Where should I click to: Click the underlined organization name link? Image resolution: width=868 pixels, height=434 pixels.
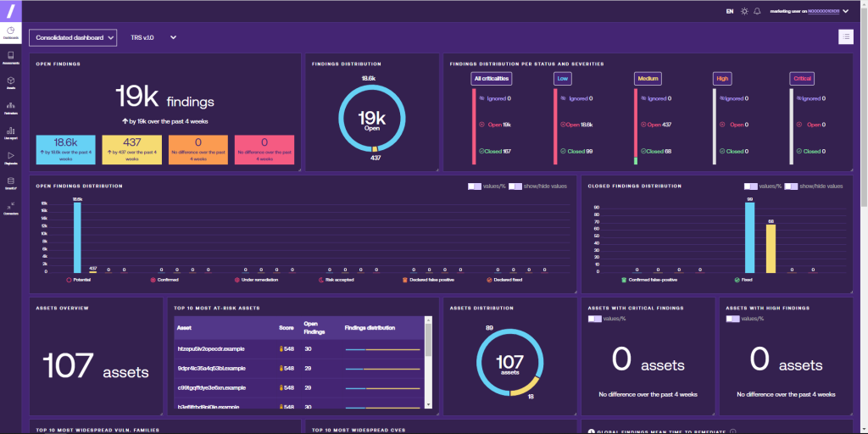click(824, 11)
